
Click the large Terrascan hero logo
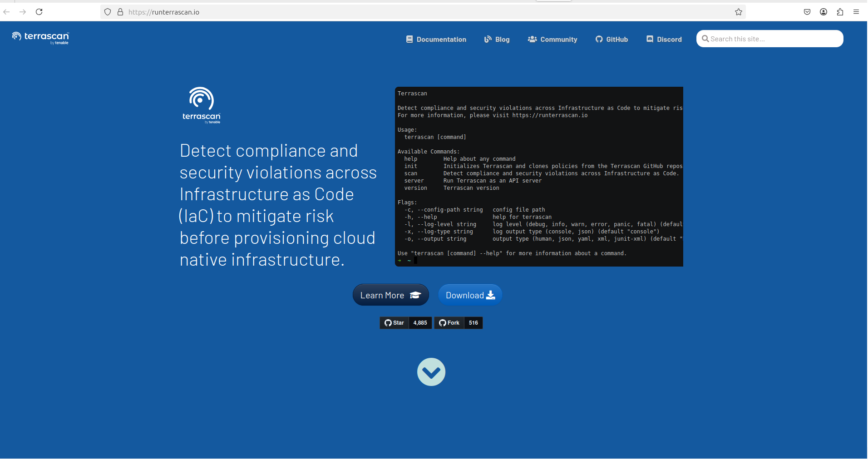(202, 105)
